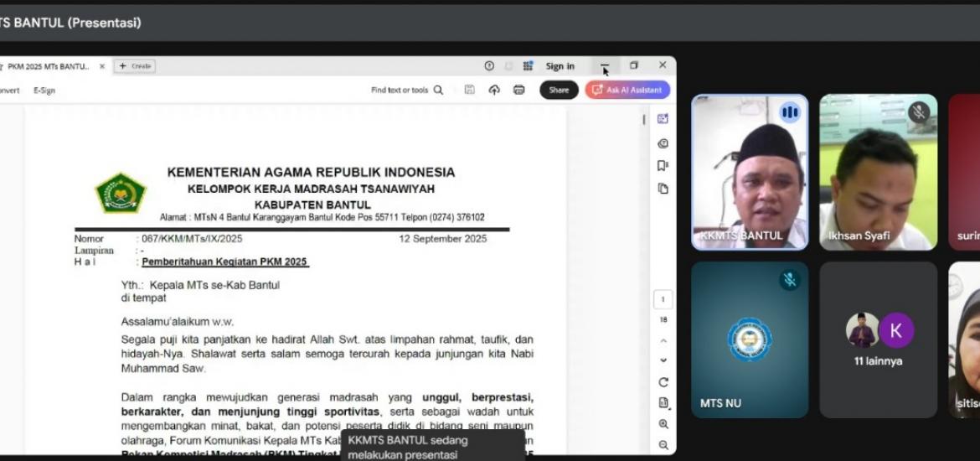This screenshot has width=980, height=461.
Task: Click the muted microphone icon on MTS NU
Action: coord(790,280)
